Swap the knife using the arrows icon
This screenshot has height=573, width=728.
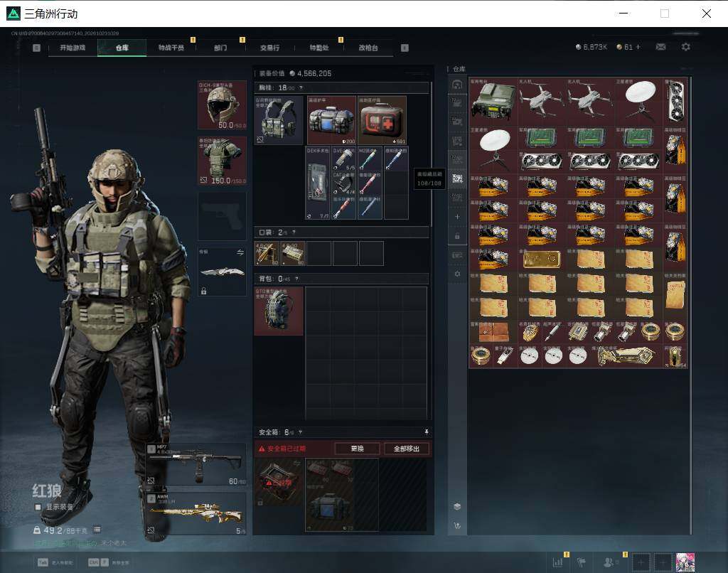(x=240, y=252)
